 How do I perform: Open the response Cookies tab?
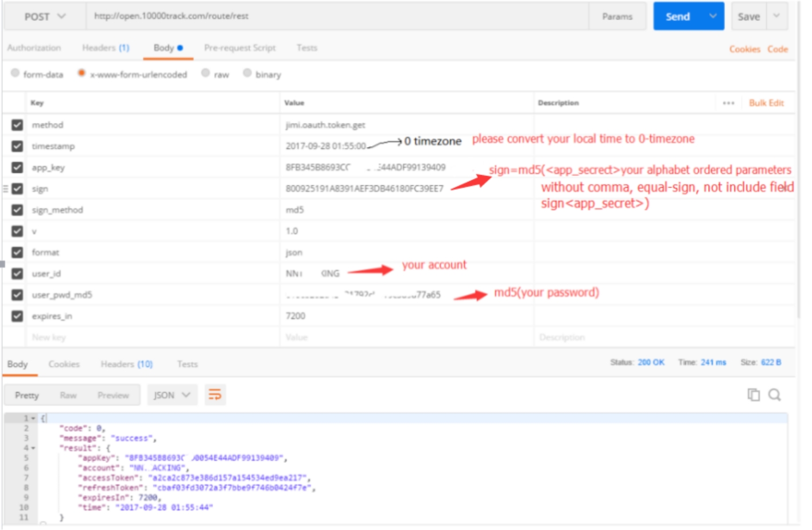[64, 364]
